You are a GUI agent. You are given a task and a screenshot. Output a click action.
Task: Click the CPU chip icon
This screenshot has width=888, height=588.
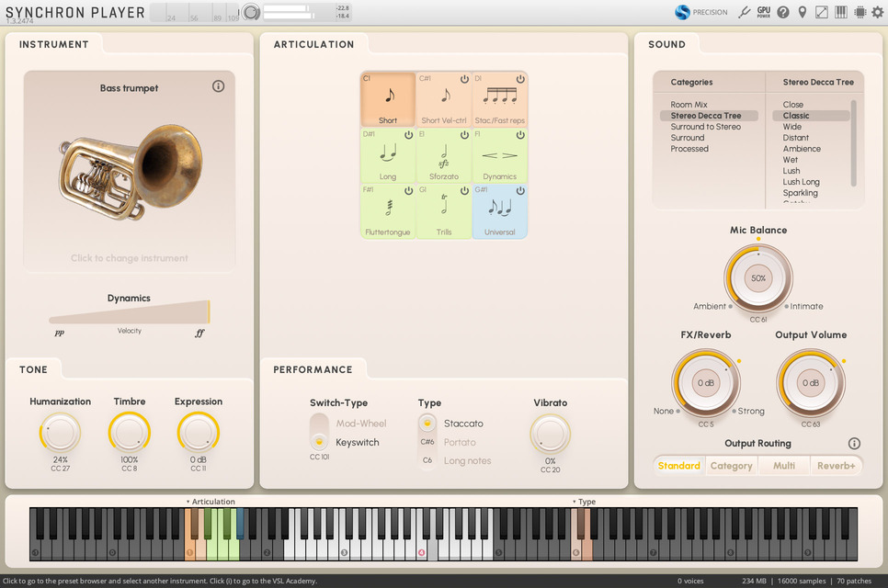tap(860, 12)
